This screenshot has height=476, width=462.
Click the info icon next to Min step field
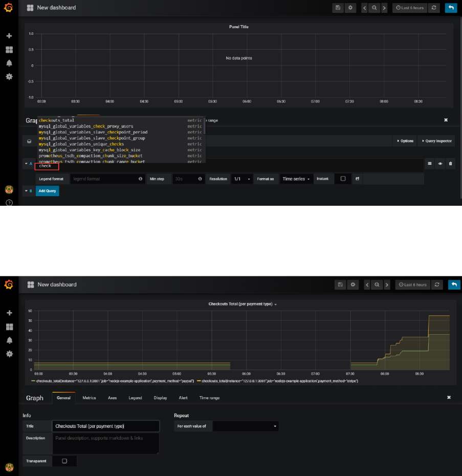click(200, 179)
